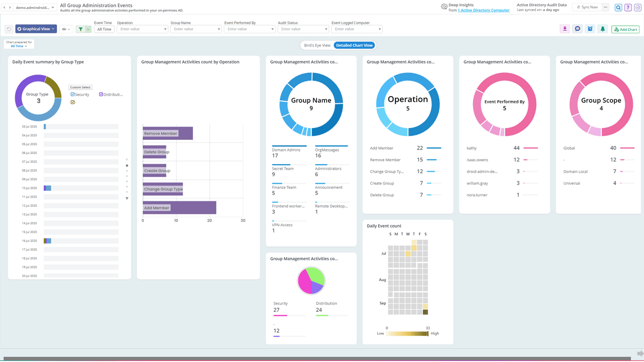
Task: Click the green funnel filter icon
Action: (80, 29)
